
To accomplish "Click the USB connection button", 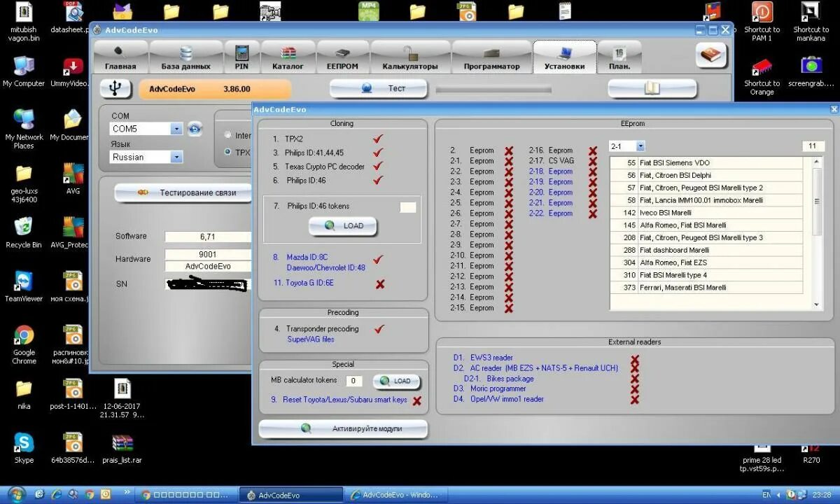I will click(x=115, y=88).
